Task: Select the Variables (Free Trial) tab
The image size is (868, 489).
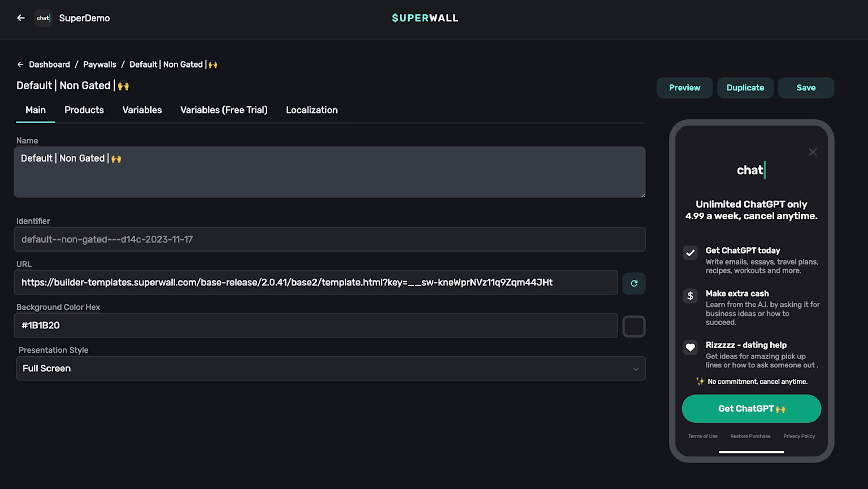Action: [224, 110]
